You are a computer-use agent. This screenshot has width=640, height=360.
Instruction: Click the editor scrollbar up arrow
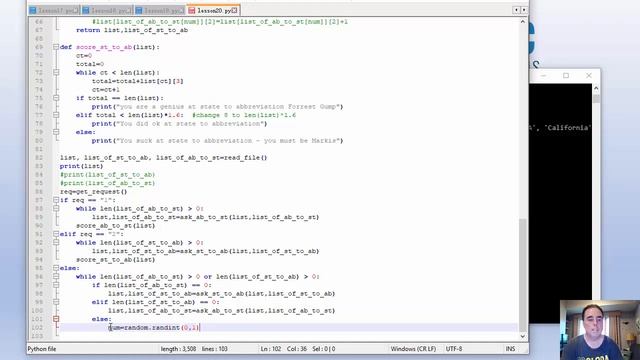tap(523, 22)
